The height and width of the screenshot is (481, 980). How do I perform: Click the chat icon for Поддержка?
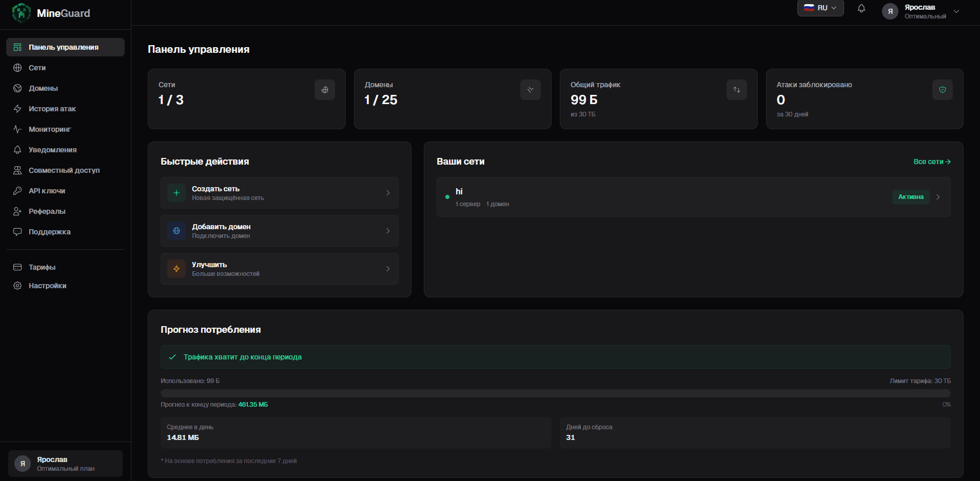pos(17,232)
